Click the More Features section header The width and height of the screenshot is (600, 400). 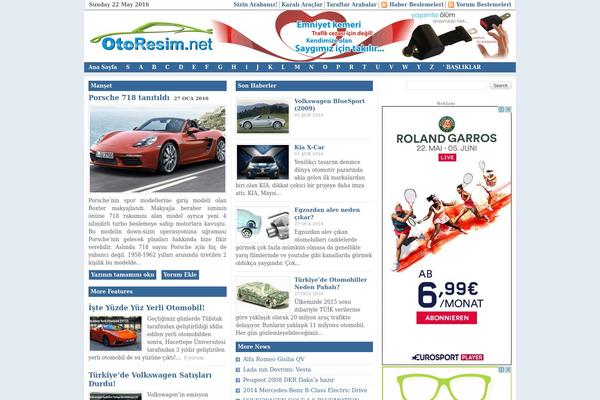(x=157, y=292)
